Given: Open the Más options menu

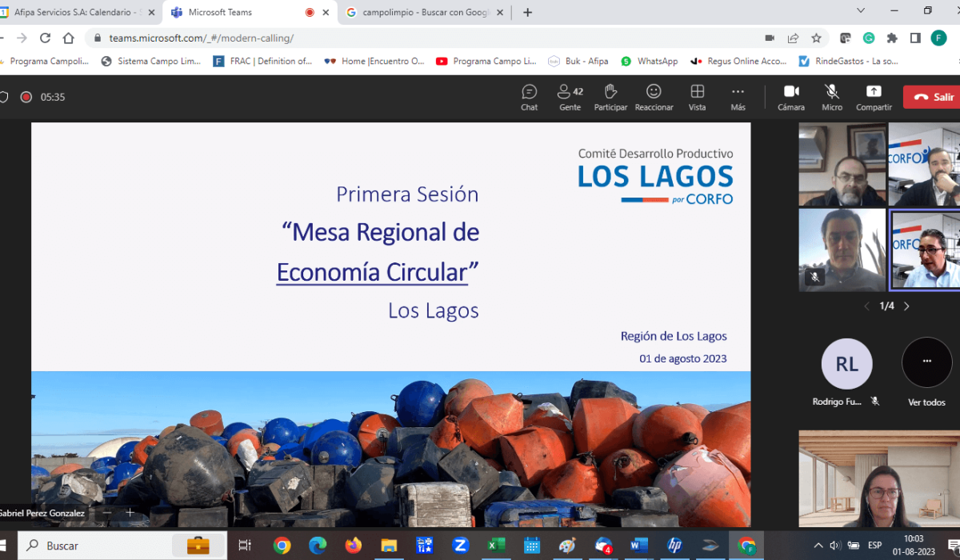Looking at the screenshot, I should tap(738, 97).
